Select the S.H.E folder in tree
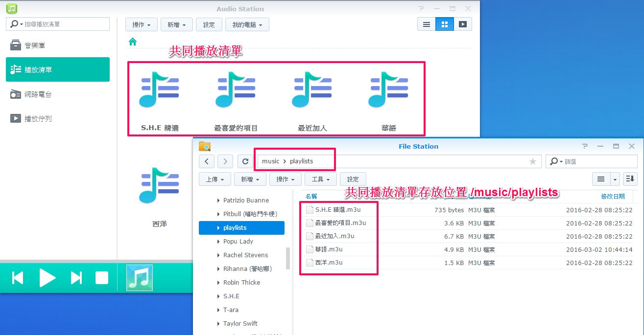This screenshot has width=644, height=335. (x=231, y=296)
